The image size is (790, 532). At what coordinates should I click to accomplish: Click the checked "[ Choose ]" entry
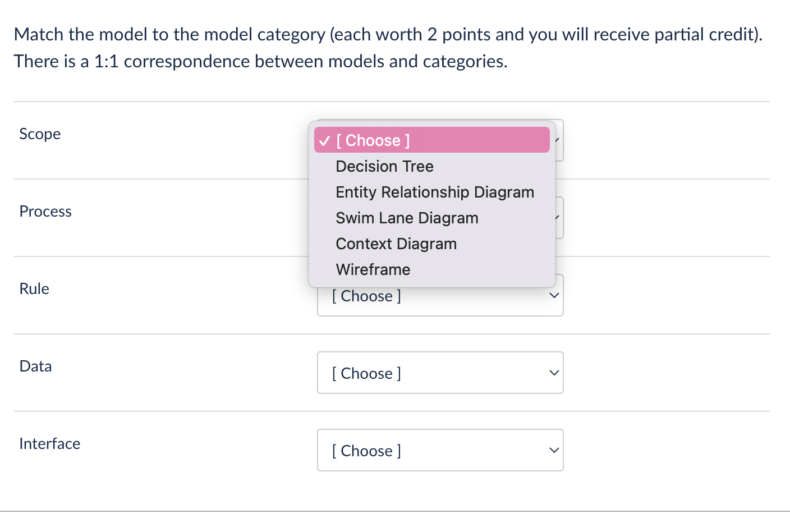[x=372, y=140]
